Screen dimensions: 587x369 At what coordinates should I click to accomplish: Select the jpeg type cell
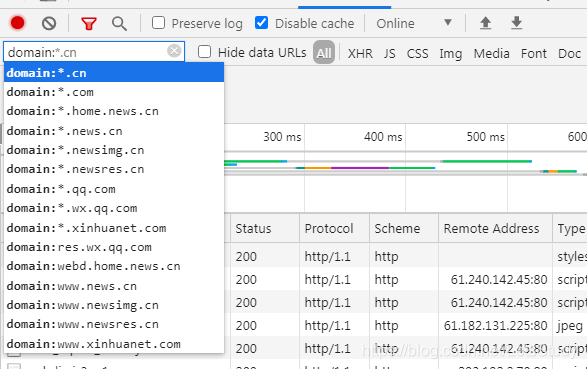[x=570, y=325]
